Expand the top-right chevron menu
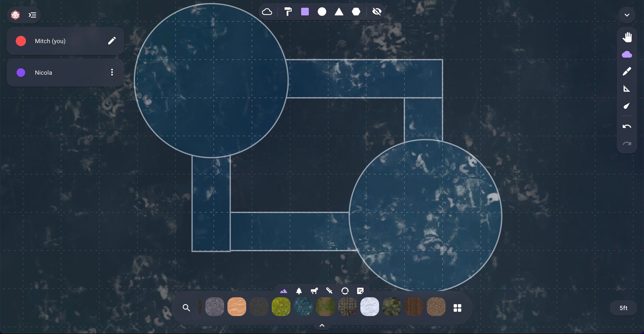The height and width of the screenshot is (334, 644). coord(627,15)
